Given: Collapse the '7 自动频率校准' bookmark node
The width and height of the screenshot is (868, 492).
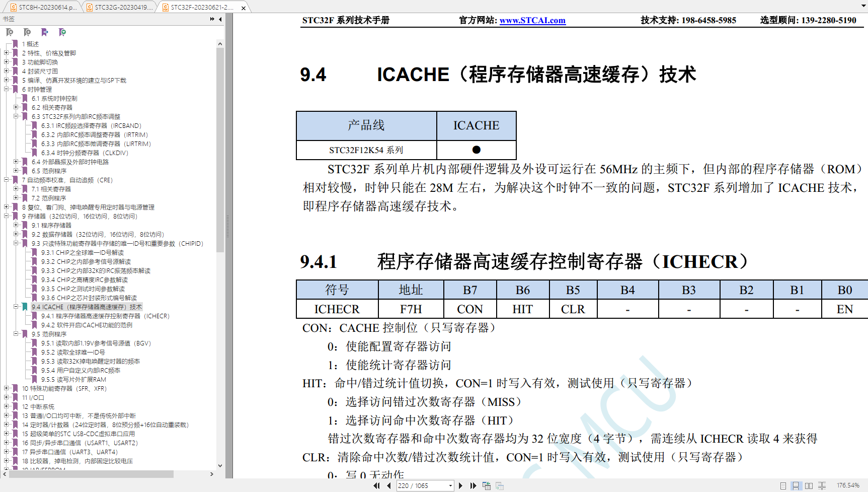Looking at the screenshot, I should [7, 180].
